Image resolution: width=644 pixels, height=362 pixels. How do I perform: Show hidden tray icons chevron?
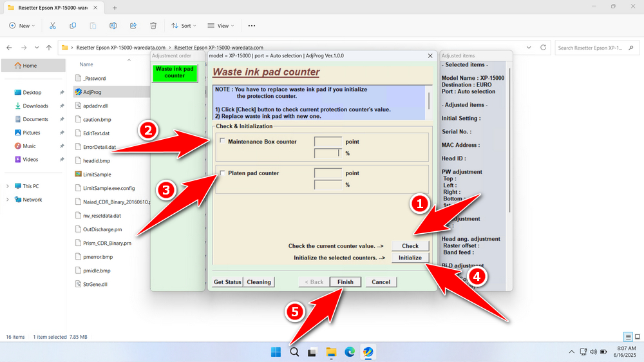571,352
